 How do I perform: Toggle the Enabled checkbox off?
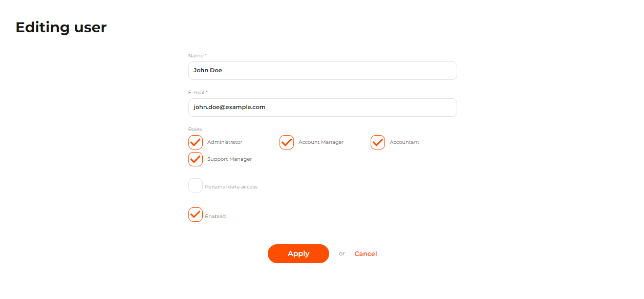[x=196, y=215]
